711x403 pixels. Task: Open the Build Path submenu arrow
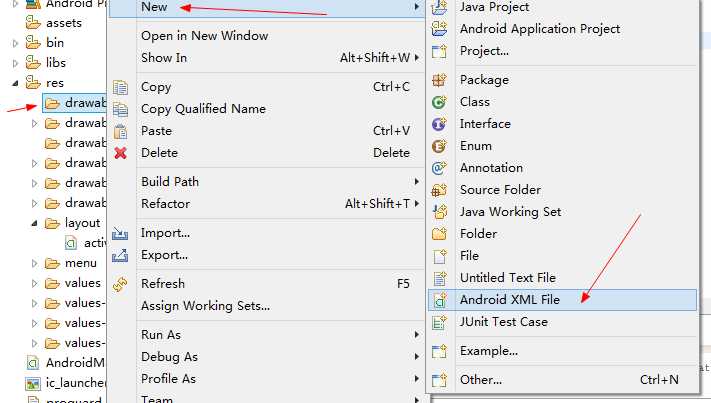pos(416,182)
